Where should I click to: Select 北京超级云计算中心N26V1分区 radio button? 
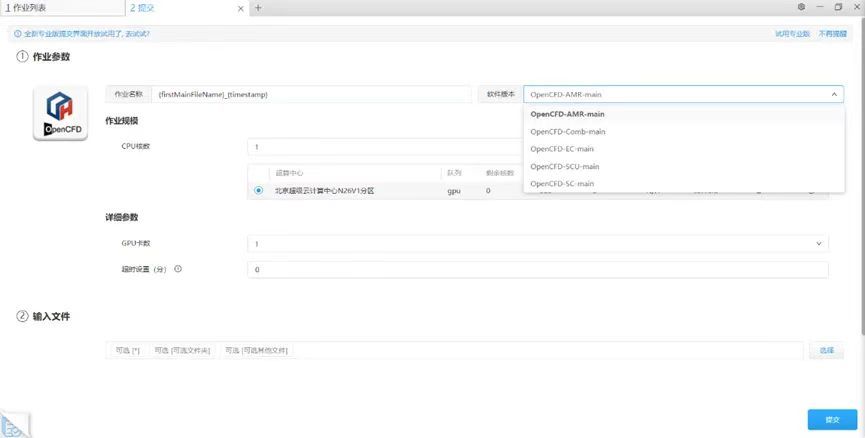click(x=258, y=190)
